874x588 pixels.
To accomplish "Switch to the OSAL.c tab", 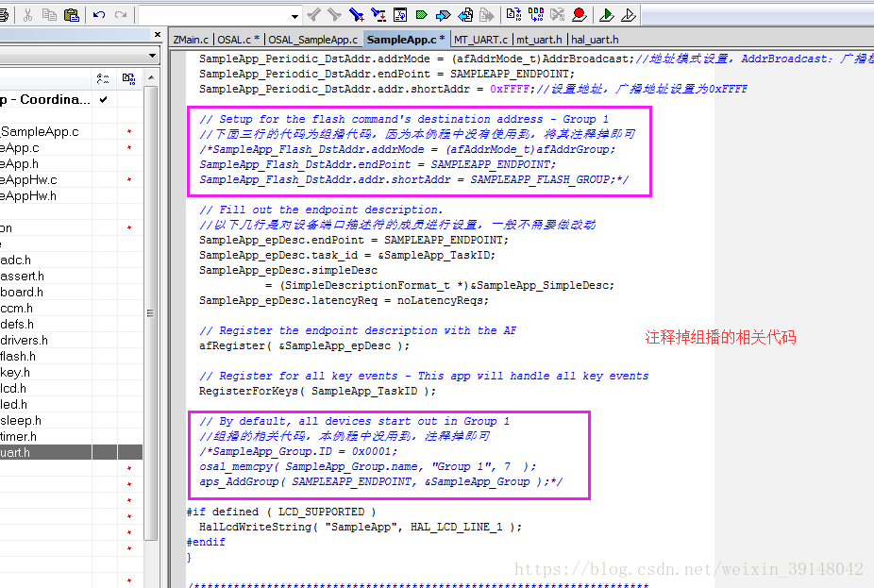I will pos(238,40).
